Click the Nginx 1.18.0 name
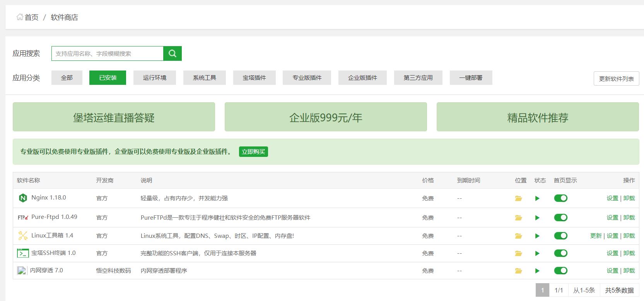The image size is (644, 301). coord(49,198)
